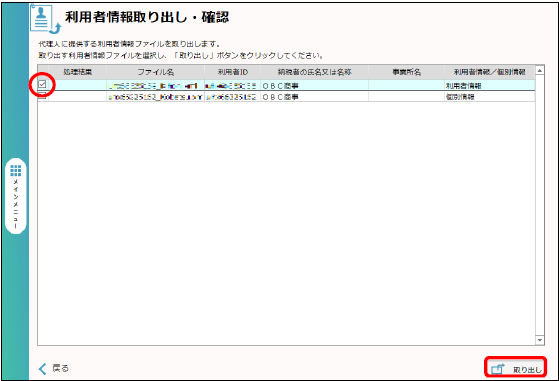Viewport: 559px width, 381px height.
Task: Click the 戻る back chevron icon
Action: pyautogui.click(x=42, y=369)
